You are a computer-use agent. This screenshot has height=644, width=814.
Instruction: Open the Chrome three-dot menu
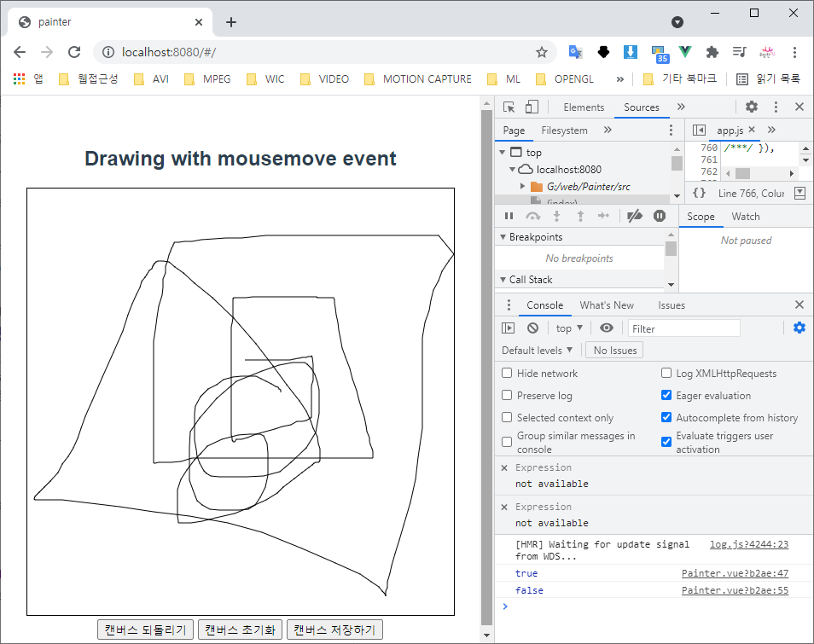(x=794, y=52)
